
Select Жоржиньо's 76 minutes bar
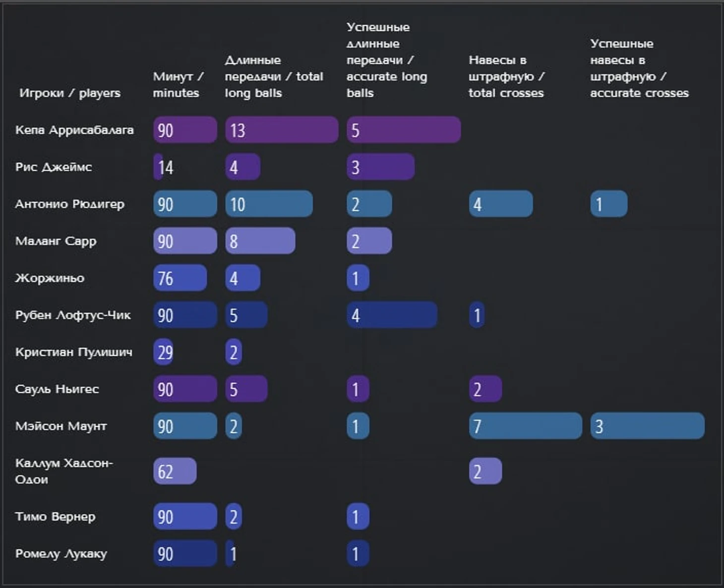[180, 278]
